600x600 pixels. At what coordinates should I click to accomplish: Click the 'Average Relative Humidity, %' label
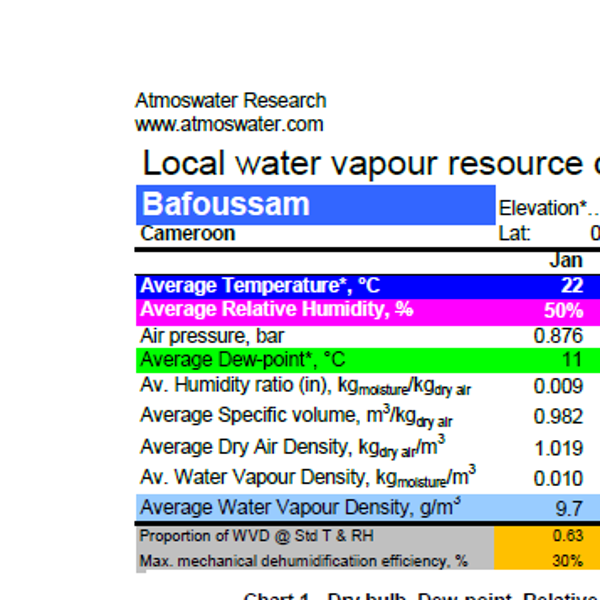click(277, 309)
